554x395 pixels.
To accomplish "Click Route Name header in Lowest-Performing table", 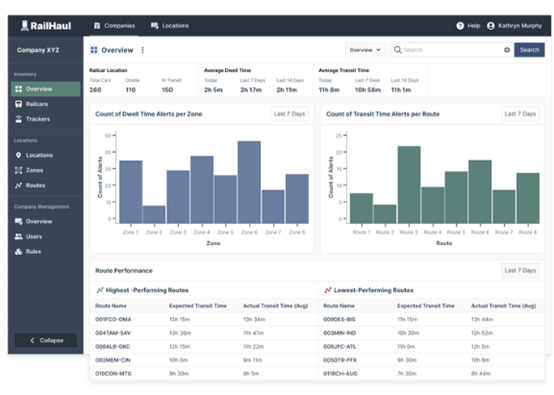I will (x=339, y=306).
